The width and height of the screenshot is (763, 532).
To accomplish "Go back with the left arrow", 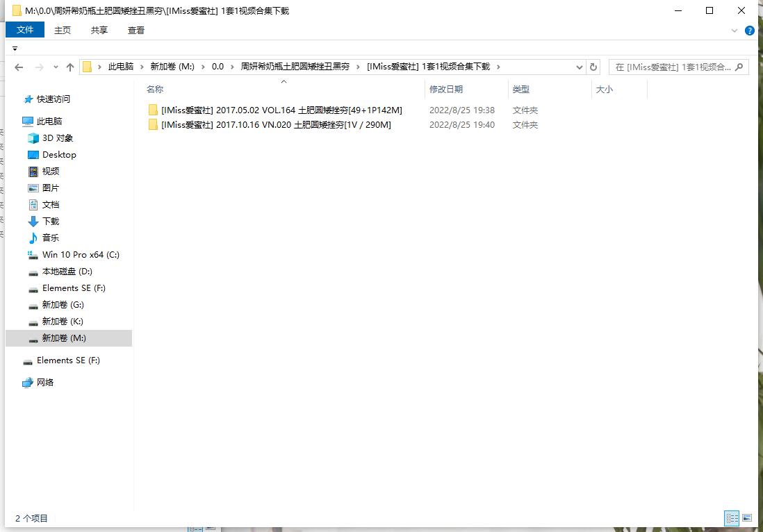I will pyautogui.click(x=19, y=67).
